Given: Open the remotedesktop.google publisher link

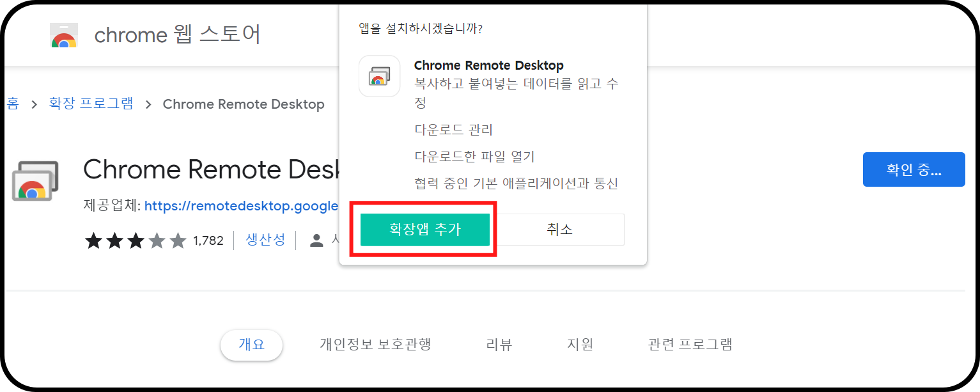Looking at the screenshot, I should pos(242,205).
